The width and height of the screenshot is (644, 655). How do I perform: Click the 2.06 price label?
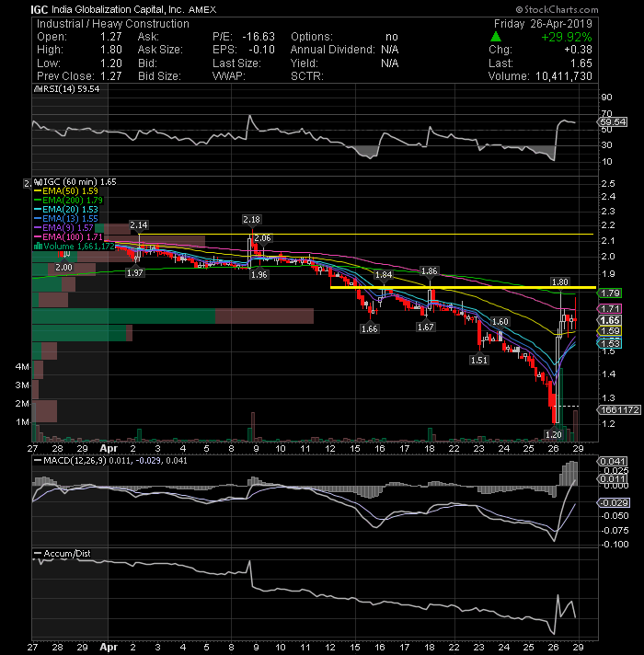263,238
